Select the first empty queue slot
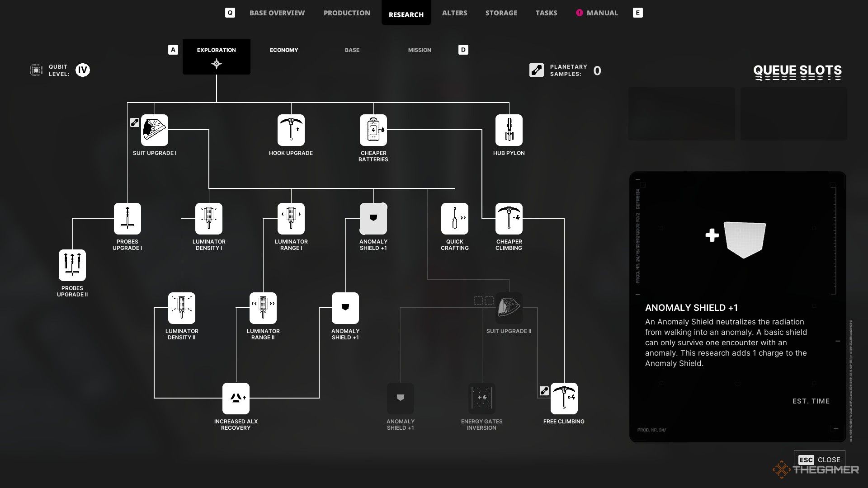Image resolution: width=868 pixels, height=488 pixels. click(681, 114)
